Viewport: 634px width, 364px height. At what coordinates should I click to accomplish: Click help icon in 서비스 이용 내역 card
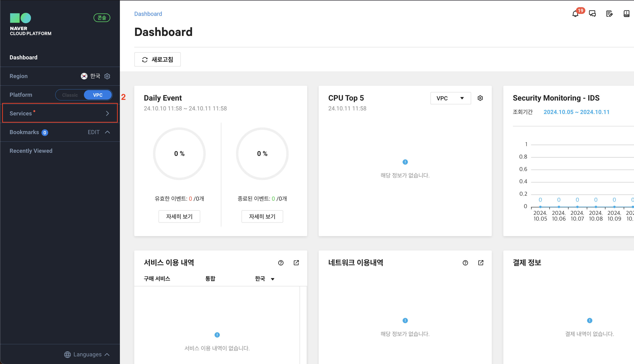pos(281,263)
